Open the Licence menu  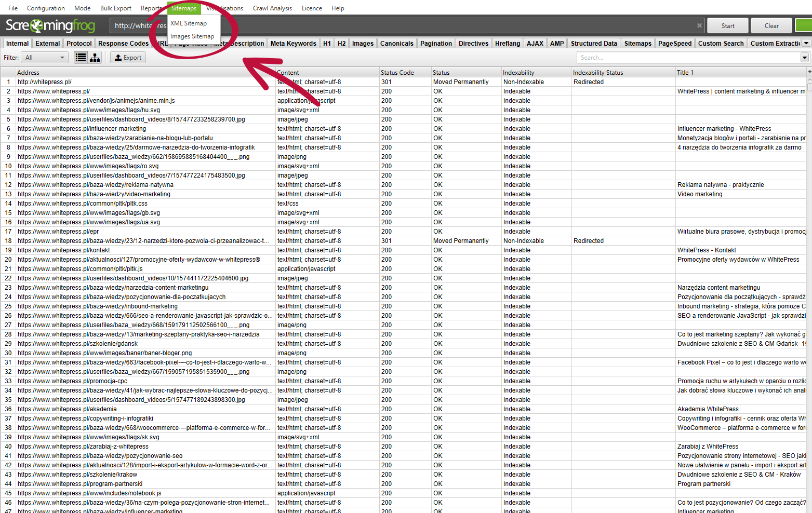pos(312,8)
